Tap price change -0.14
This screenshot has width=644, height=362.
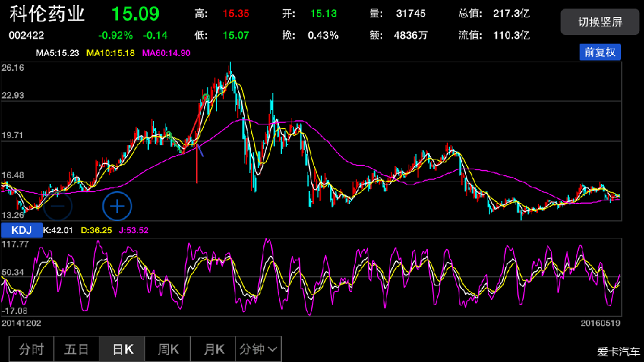(x=155, y=36)
